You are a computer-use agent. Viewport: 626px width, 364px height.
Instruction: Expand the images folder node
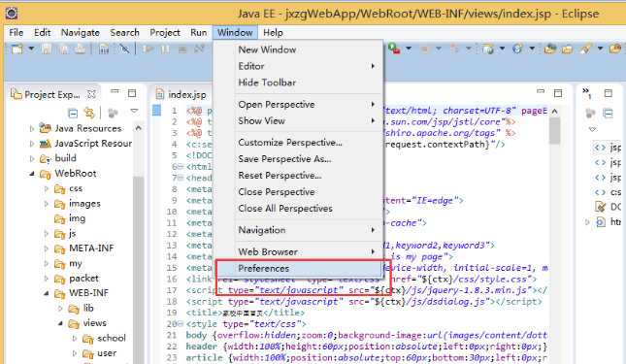(46, 204)
